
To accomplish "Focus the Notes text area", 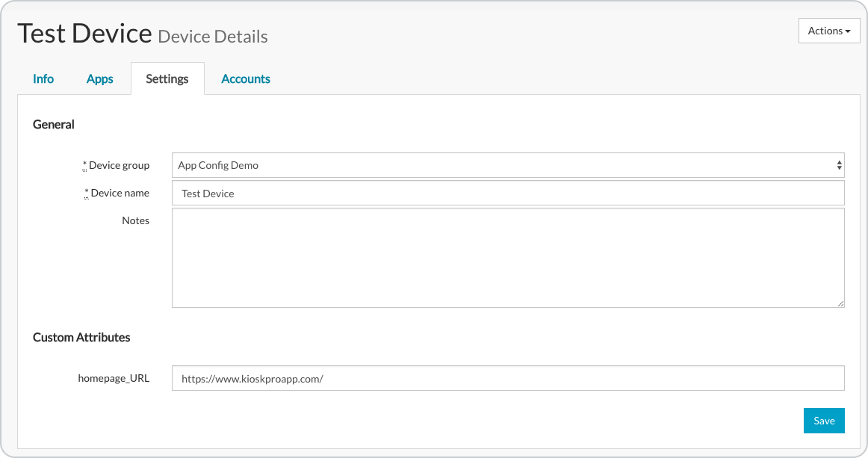I will [508, 258].
